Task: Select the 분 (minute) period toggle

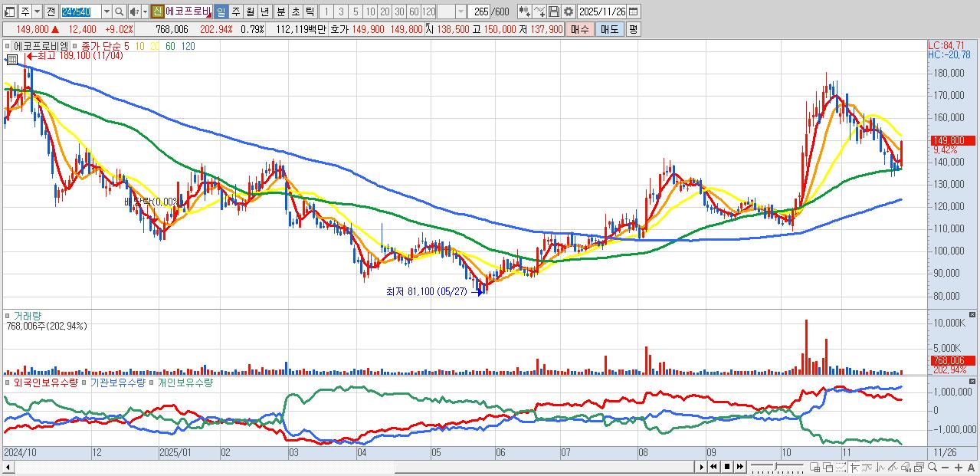Action: click(x=280, y=11)
